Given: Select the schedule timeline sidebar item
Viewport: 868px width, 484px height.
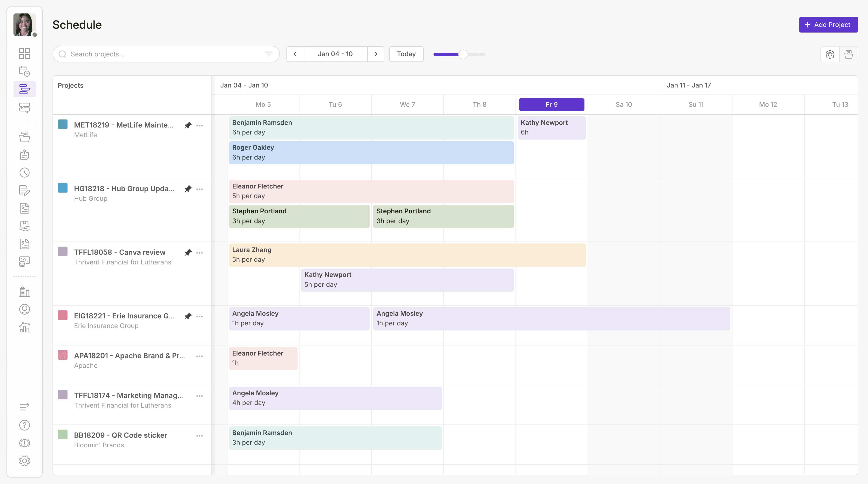Looking at the screenshot, I should [x=24, y=89].
